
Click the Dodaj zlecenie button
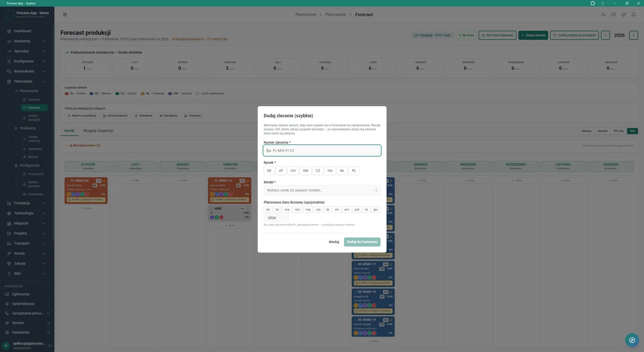point(533,35)
